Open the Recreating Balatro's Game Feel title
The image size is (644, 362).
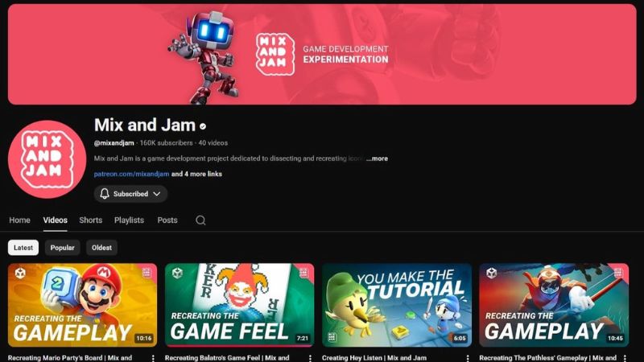[227, 358]
